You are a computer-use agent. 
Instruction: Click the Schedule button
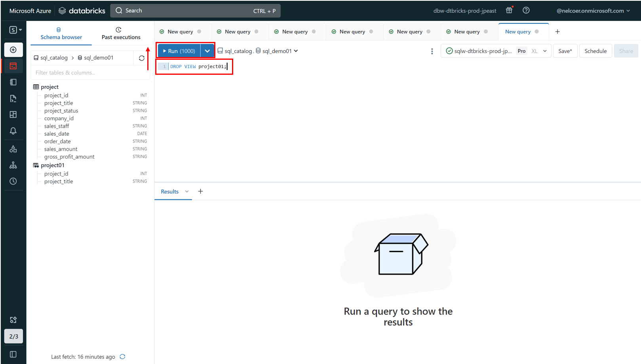coord(595,51)
